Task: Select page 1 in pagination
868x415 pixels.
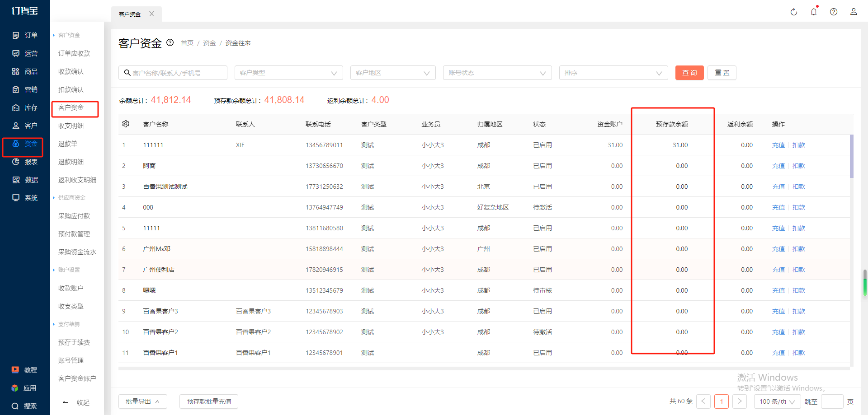Action: tap(722, 401)
